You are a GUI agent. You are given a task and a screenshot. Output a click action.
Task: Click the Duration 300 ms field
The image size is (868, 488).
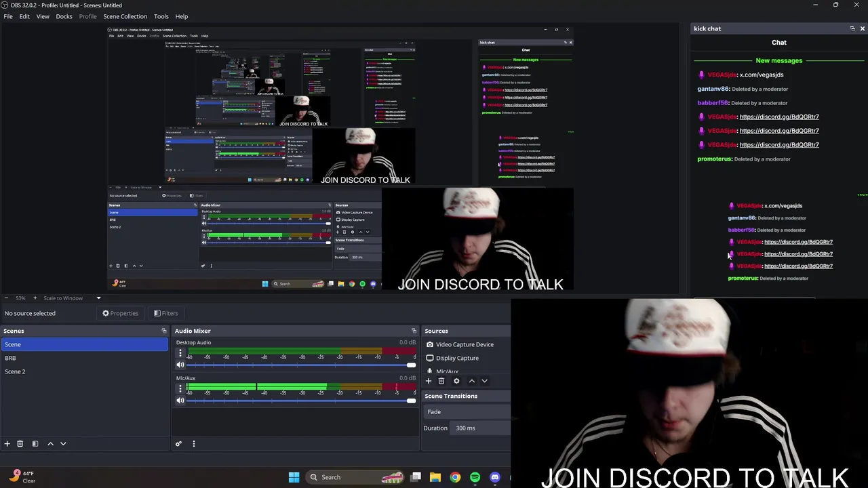tap(481, 428)
